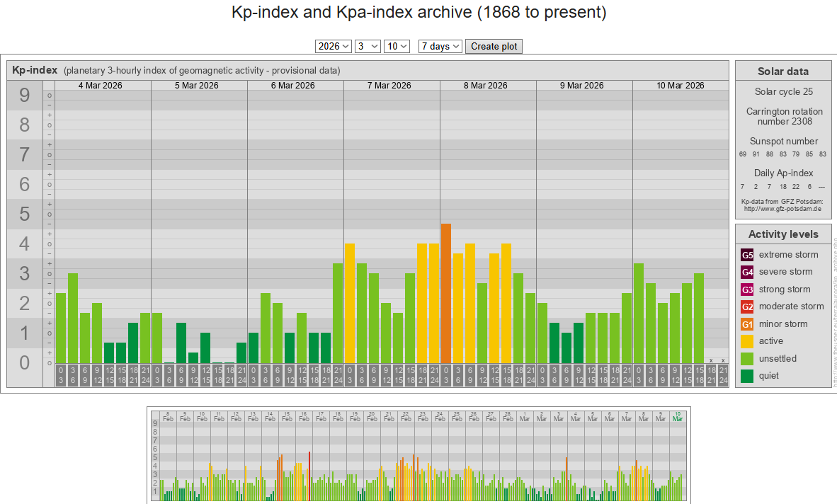Click the yellow active level swatch
This screenshot has height=504, width=837.
747,341
